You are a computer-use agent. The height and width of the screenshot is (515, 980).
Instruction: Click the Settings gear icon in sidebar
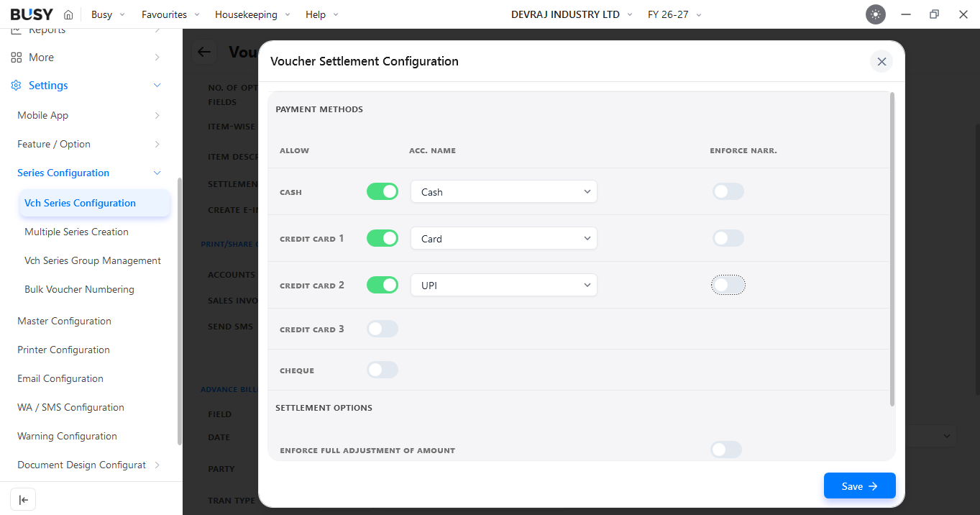16,86
